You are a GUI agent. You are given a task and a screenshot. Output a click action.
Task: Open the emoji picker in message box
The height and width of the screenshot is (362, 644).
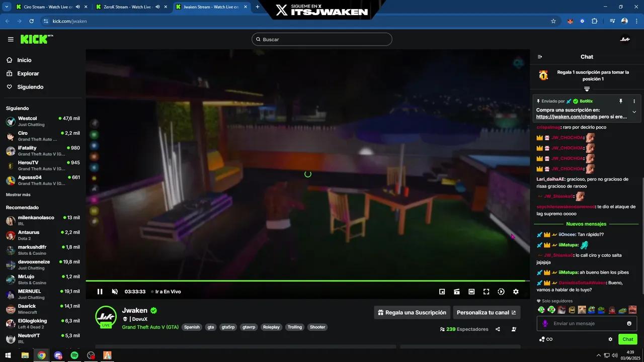(x=629, y=323)
